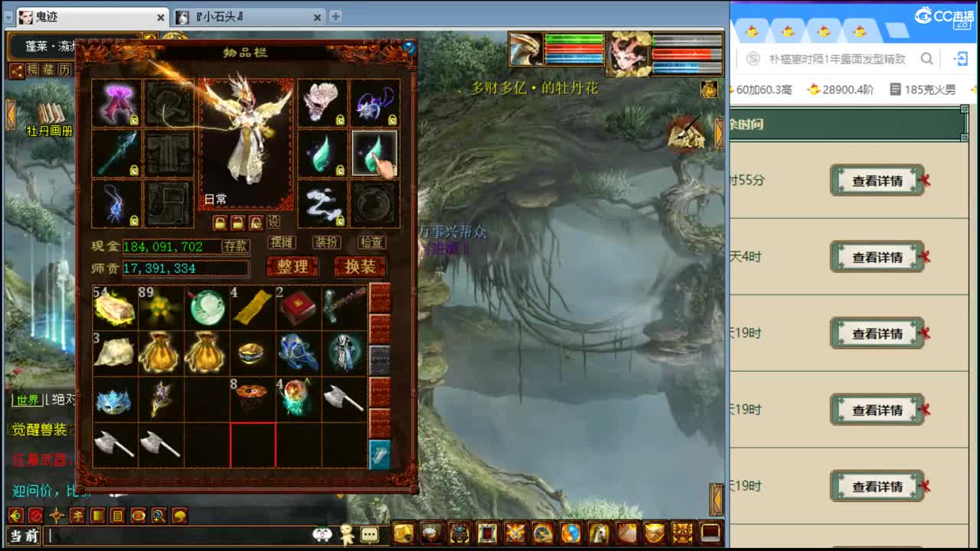Click the white cloud equipment slot
The height and width of the screenshot is (551, 980).
[322, 204]
